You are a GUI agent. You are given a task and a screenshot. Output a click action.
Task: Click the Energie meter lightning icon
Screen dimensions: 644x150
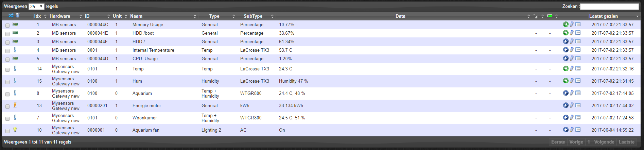(15, 105)
